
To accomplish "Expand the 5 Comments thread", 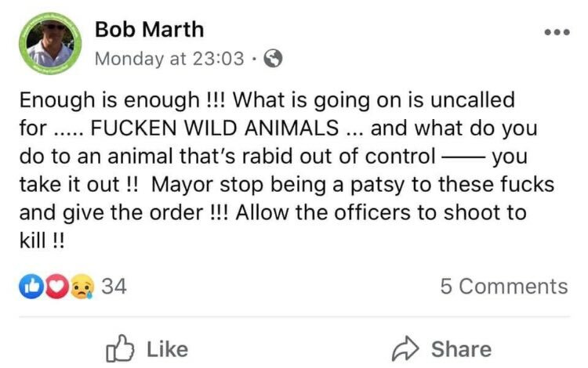I will (x=504, y=287).
